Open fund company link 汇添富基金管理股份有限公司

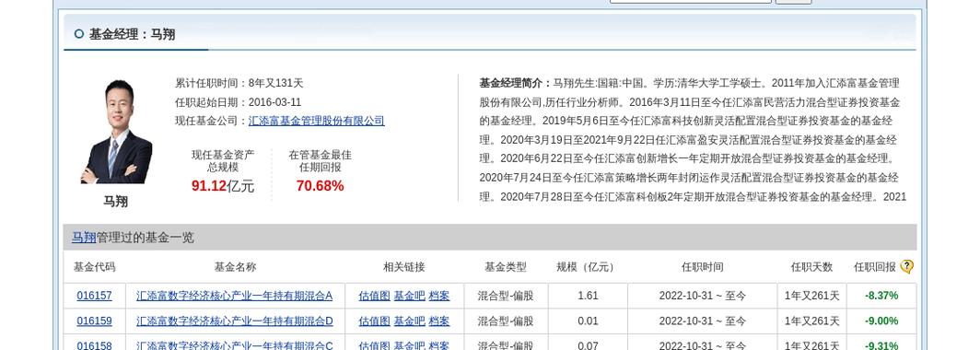[x=316, y=121]
